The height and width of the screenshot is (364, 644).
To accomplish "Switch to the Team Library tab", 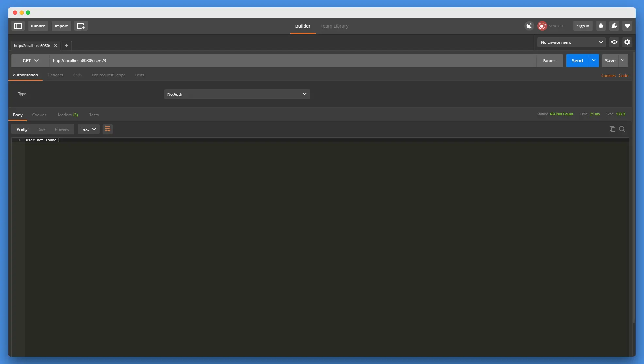I will point(334,26).
